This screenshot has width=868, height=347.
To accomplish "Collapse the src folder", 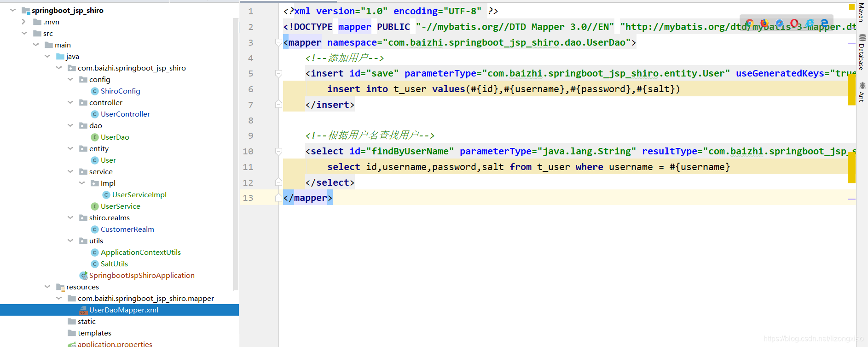I will tap(24, 33).
